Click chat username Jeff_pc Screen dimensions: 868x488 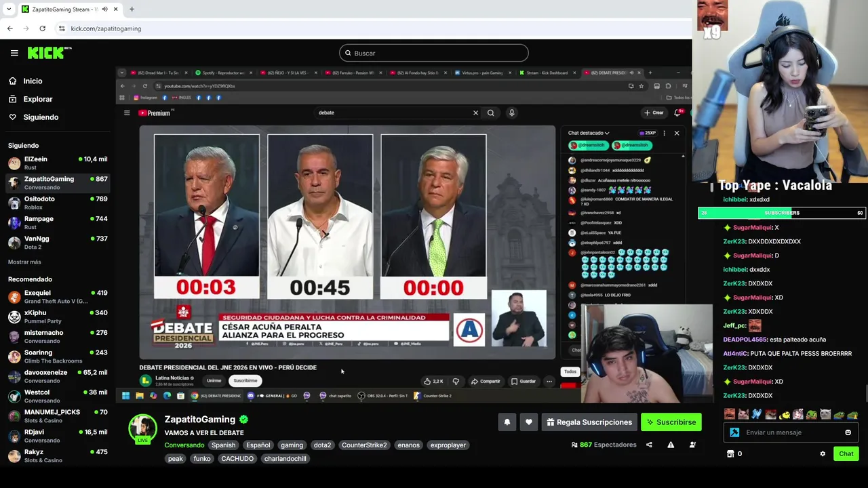[734, 325]
